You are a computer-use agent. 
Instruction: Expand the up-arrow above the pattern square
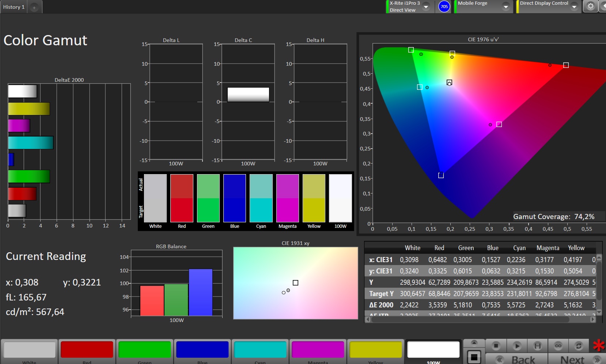click(x=474, y=342)
